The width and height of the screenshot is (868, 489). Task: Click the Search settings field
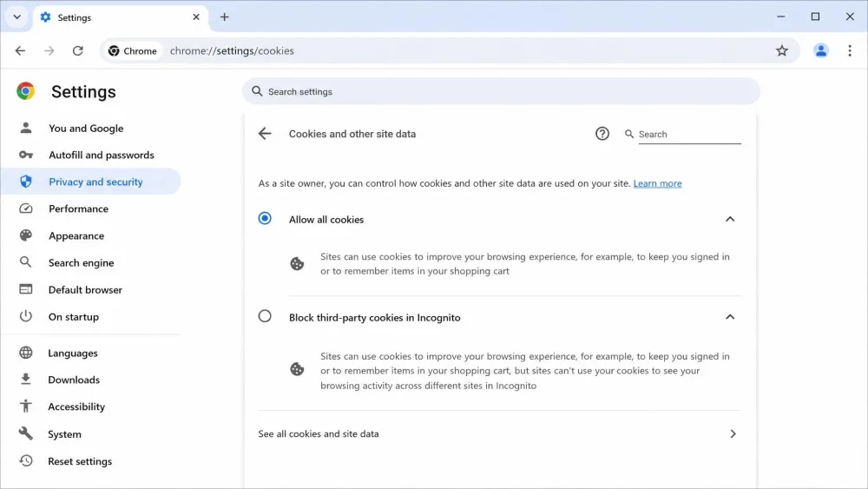pyautogui.click(x=501, y=91)
